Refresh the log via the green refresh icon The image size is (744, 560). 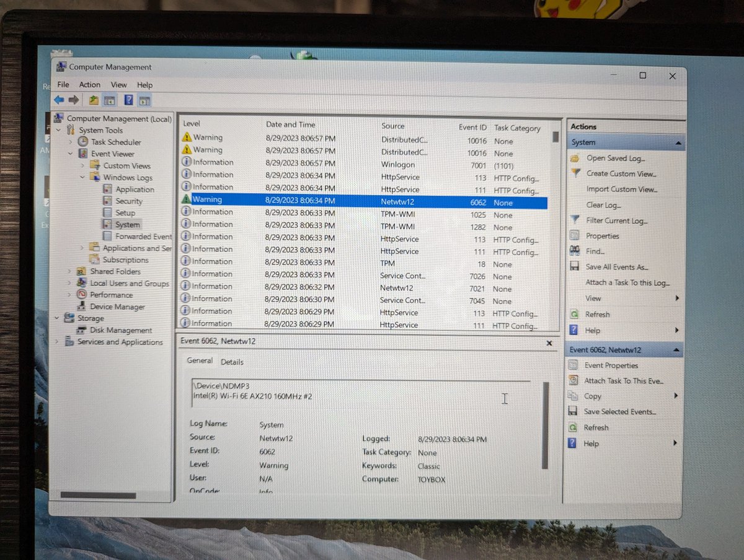575,314
